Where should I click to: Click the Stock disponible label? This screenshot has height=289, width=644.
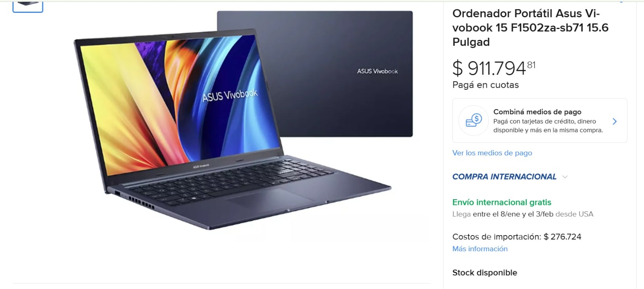485,272
